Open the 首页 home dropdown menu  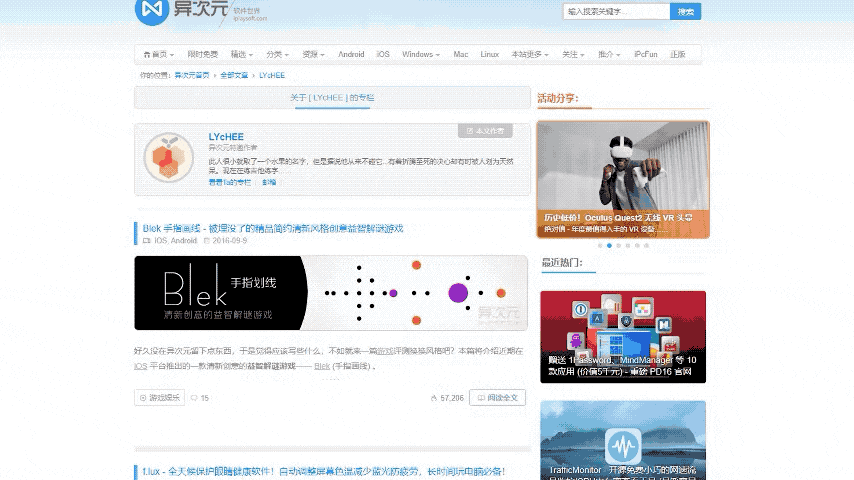(158, 54)
